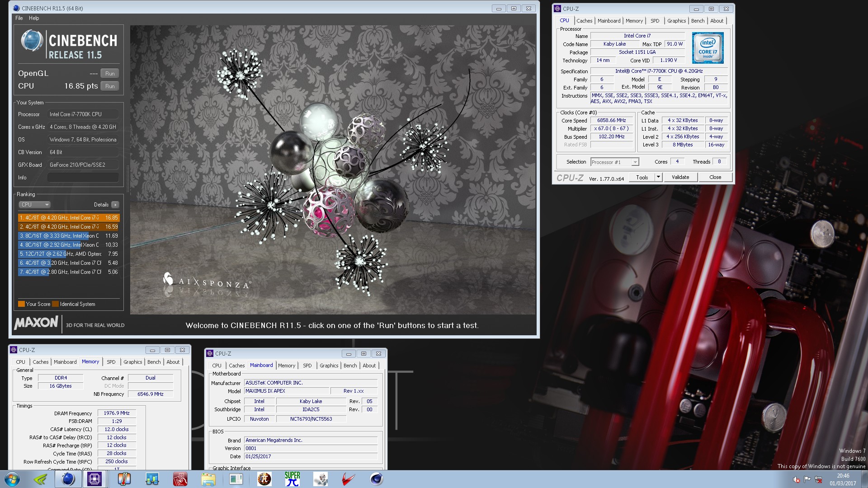Click the brown Identical System legend swatch
Image resolution: width=868 pixels, height=488 pixels.
pos(55,304)
